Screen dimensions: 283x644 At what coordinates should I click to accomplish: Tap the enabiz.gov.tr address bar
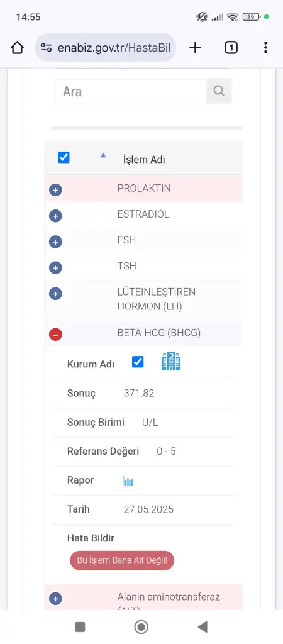coord(106,48)
